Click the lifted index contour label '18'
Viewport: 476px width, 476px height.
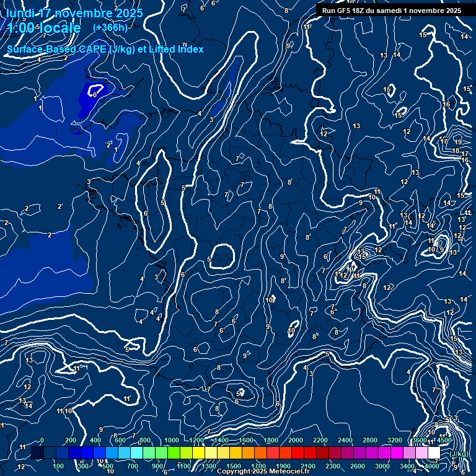(456, 151)
